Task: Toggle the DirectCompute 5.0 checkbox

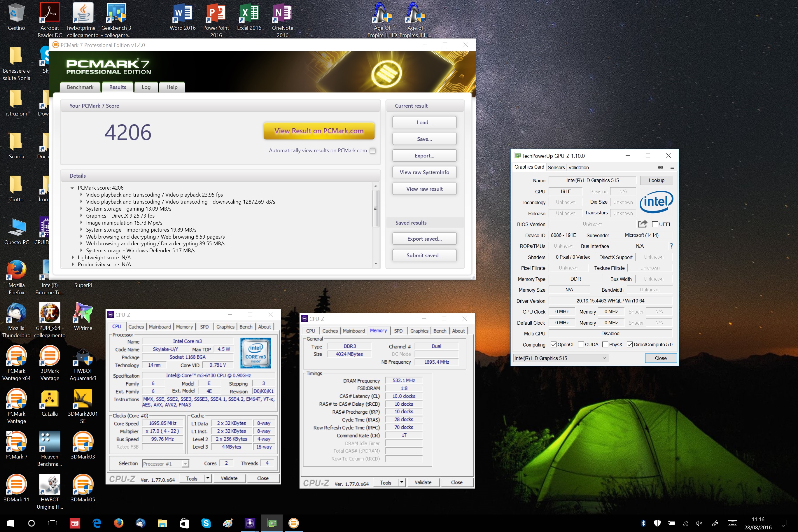Action: [629, 344]
